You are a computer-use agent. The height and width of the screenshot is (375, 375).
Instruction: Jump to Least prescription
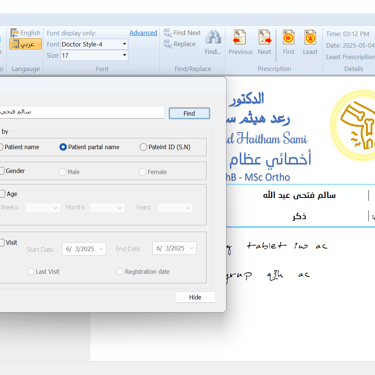(x=310, y=42)
